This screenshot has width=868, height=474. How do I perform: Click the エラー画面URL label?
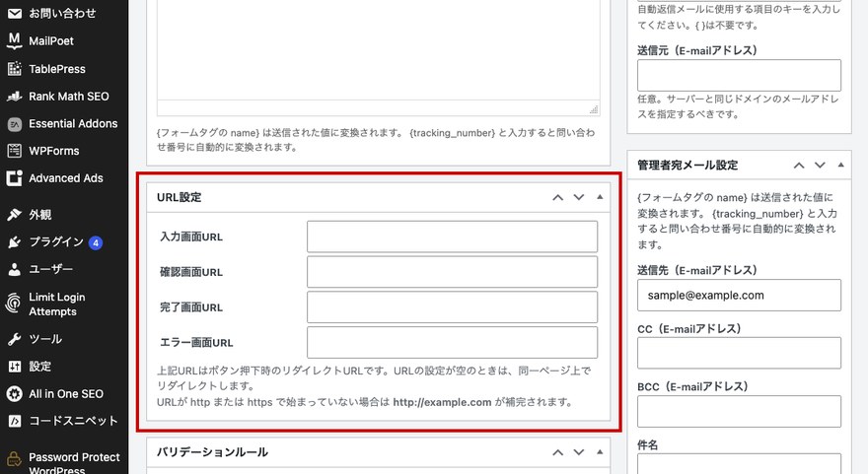tap(196, 343)
